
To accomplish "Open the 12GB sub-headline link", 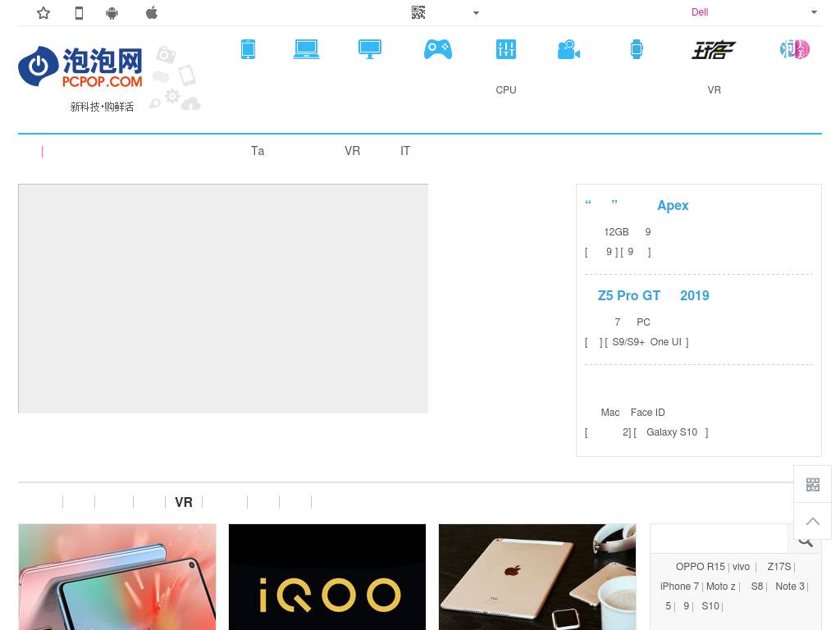I will point(627,232).
